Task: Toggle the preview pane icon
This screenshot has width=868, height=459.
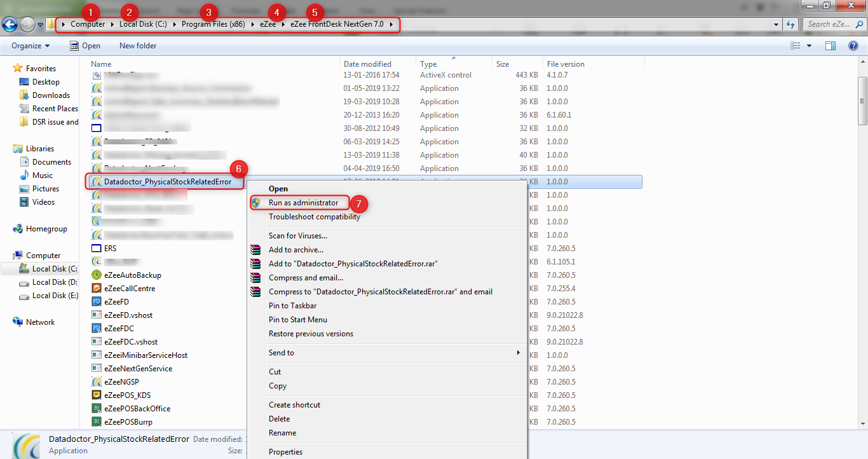Action: [x=831, y=46]
